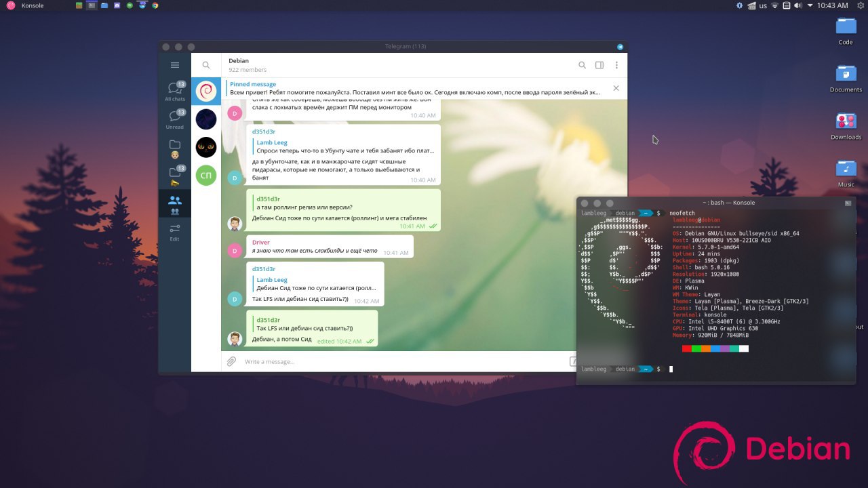The width and height of the screenshot is (868, 488).
Task: Click the Konsole app name in top panel
Action: pos(33,5)
